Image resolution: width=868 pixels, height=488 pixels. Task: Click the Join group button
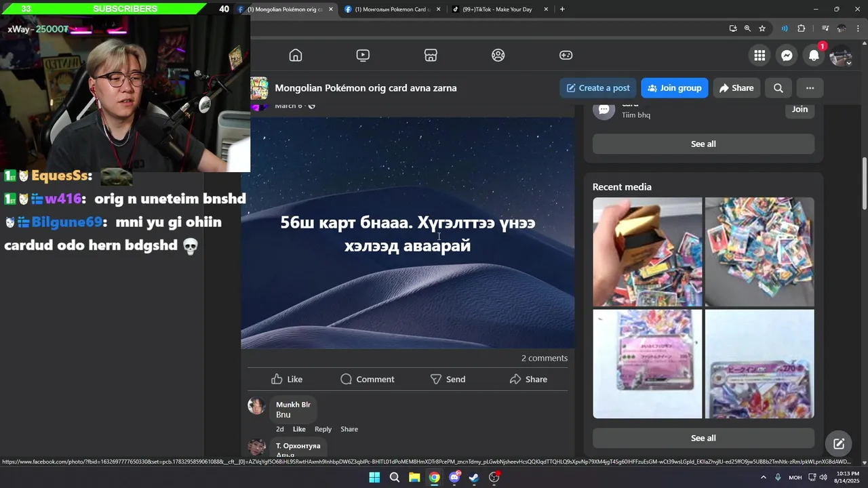click(675, 88)
